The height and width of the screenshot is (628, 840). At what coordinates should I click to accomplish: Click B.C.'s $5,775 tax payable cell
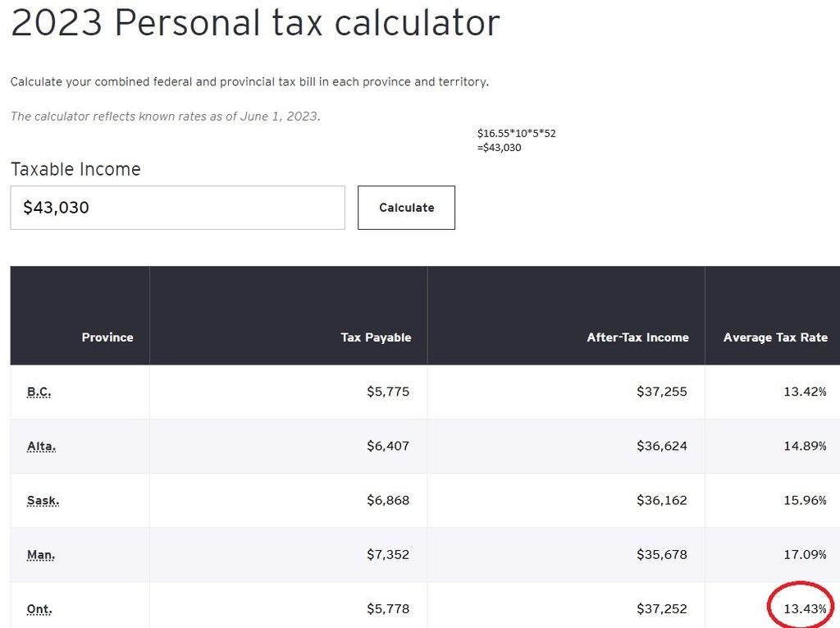pos(388,392)
